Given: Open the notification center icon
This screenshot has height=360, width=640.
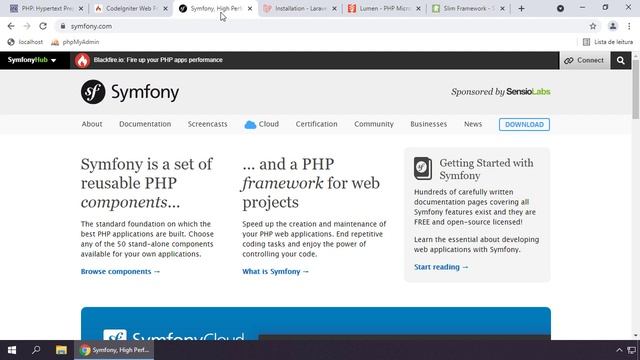Looking at the screenshot, I should tap(631, 350).
